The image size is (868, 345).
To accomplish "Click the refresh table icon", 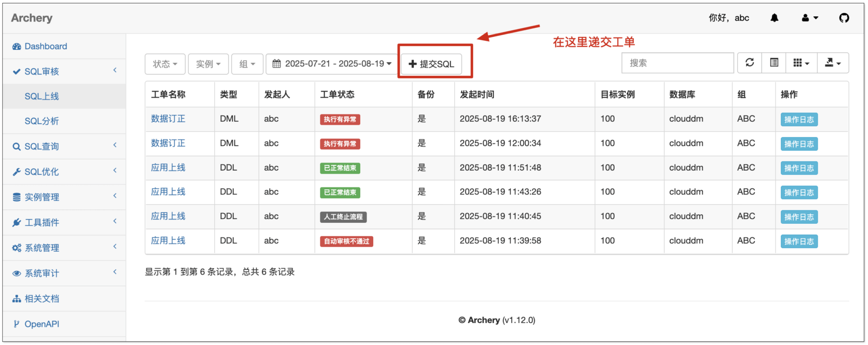I will pos(750,63).
